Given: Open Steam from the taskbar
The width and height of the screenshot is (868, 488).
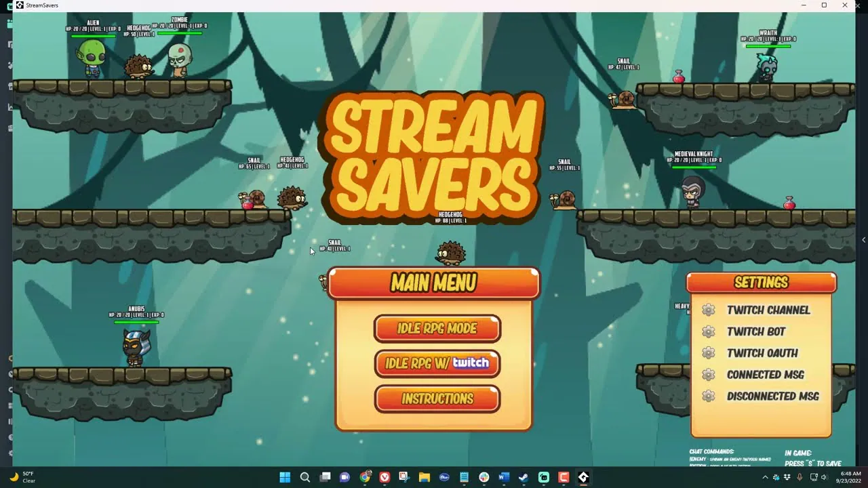Looking at the screenshot, I should (524, 477).
